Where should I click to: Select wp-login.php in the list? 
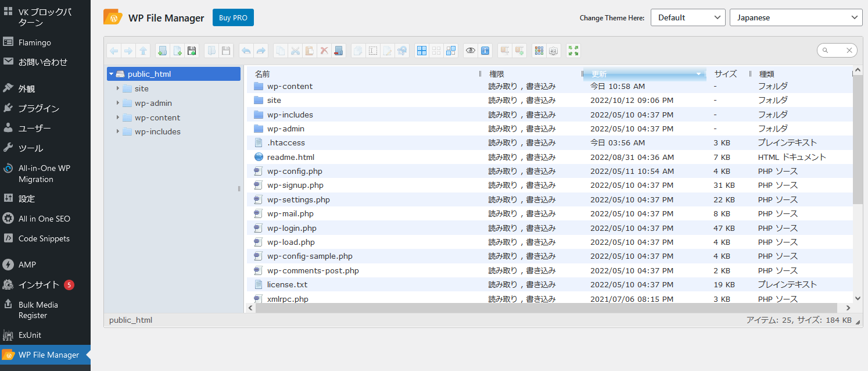[x=550, y=228]
